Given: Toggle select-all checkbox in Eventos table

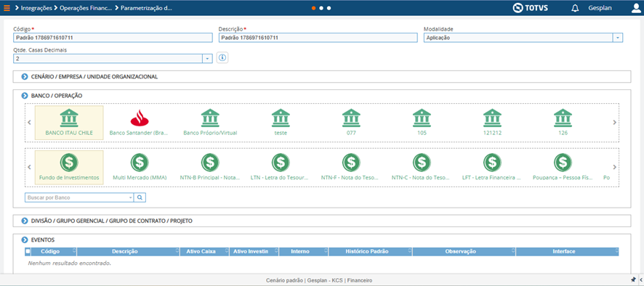Looking at the screenshot, I should point(28,252).
